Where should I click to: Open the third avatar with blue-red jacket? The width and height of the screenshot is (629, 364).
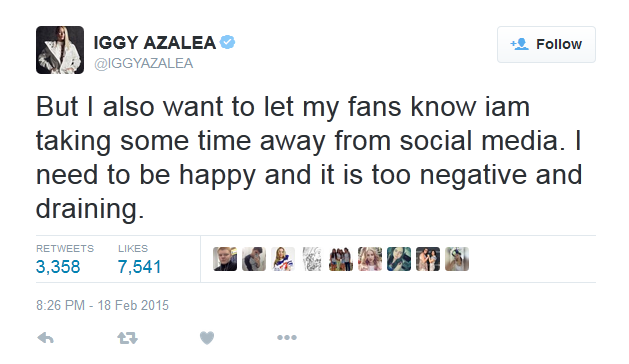coord(283,259)
